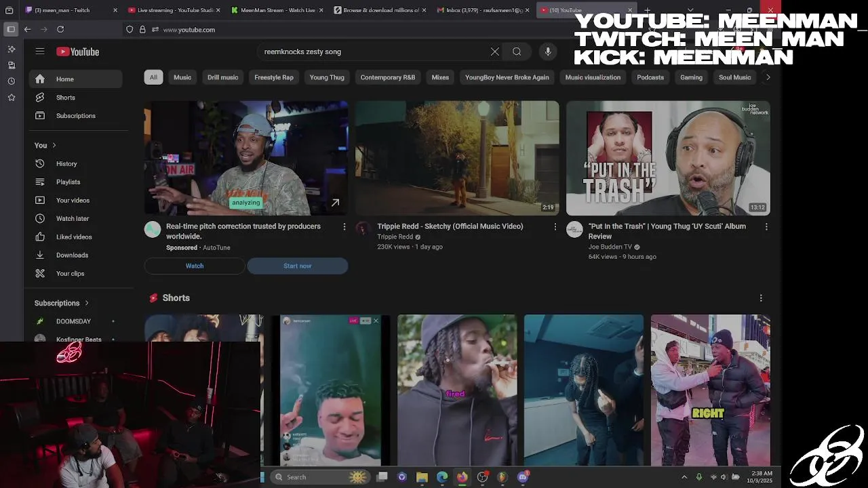Expand the You section chevron
Viewport: 868px width, 488px height.
pos(54,145)
